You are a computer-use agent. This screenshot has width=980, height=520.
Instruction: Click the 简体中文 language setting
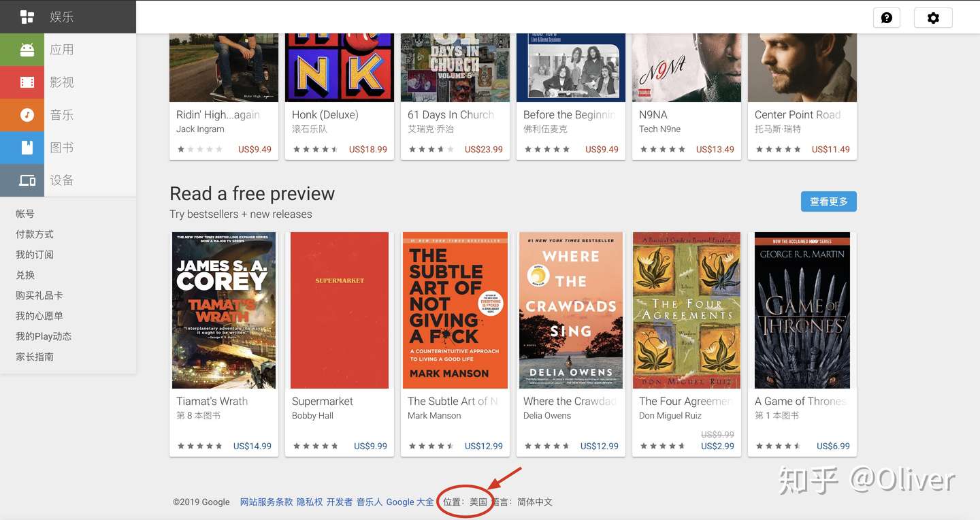(535, 502)
